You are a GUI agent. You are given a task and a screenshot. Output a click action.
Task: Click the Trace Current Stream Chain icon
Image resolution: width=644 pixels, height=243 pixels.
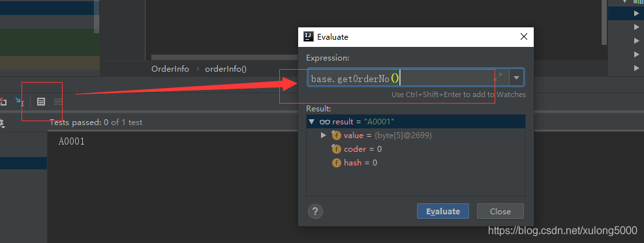click(58, 102)
